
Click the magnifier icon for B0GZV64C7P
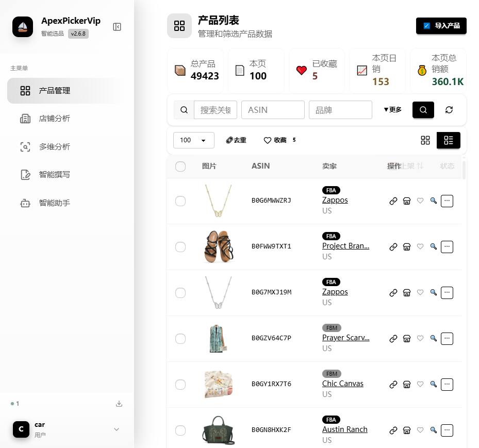point(434,338)
